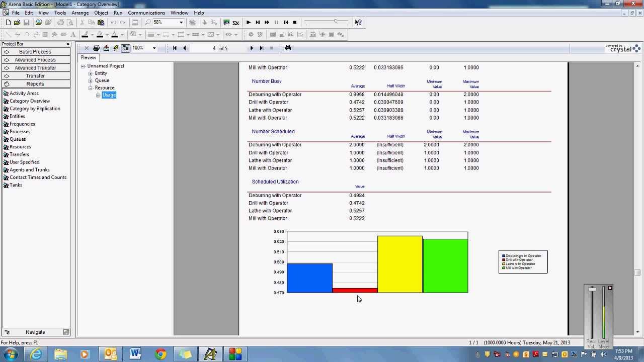Open the Navigate panel
This screenshot has height=362, width=644.
tap(35, 332)
